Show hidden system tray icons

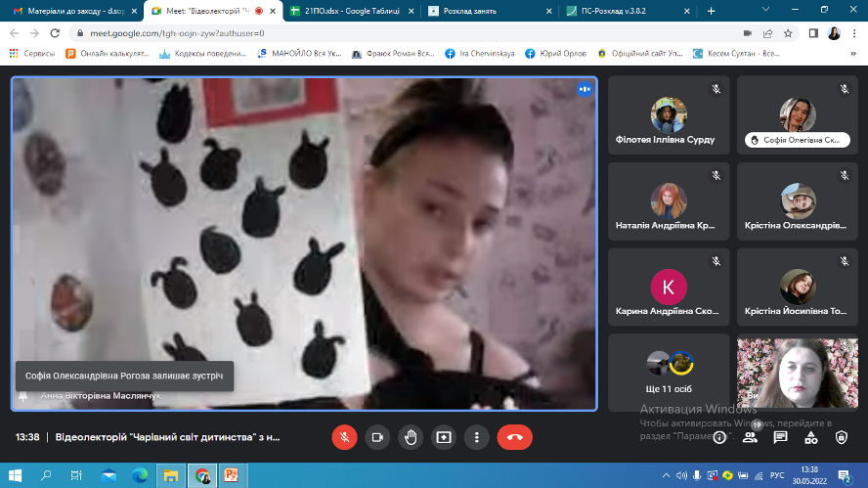coord(666,475)
